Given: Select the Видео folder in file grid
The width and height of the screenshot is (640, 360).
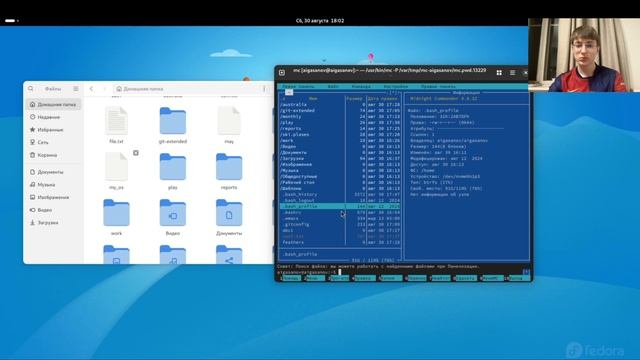Looking at the screenshot, I should pos(173,213).
